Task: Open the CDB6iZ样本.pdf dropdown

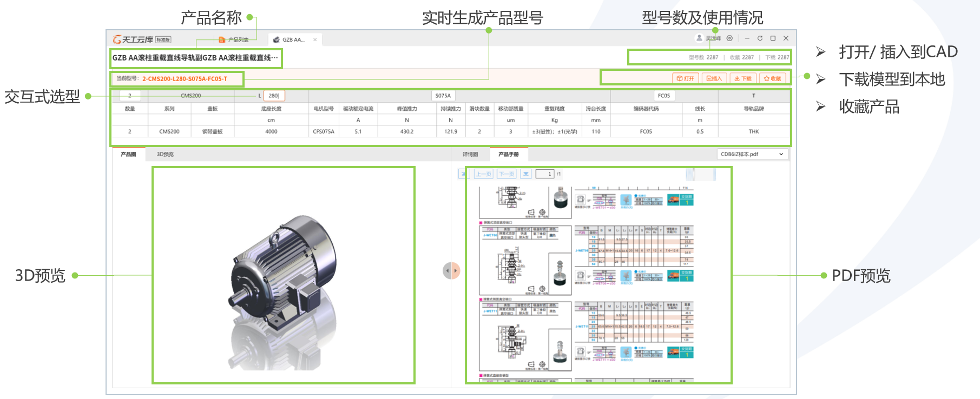Action: point(752,154)
